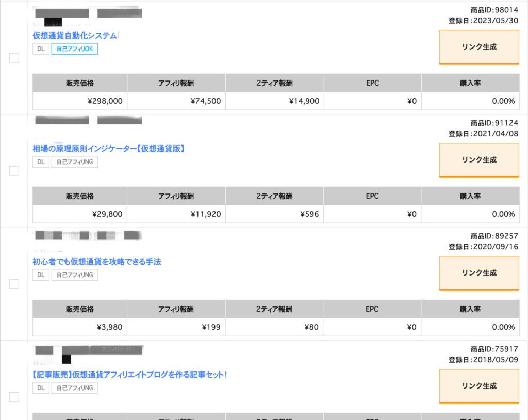Click the DL badge on 初心者でも仮想通貨 product
The image size is (528, 420).
point(40,274)
